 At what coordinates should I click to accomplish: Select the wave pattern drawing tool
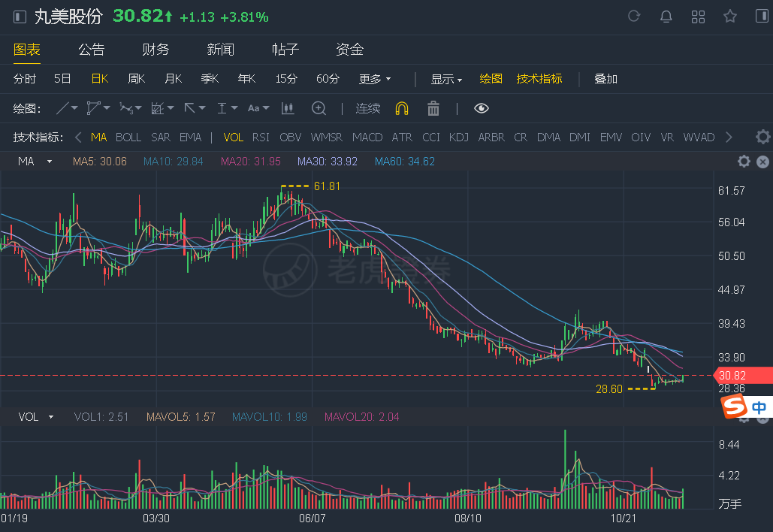(x=126, y=108)
